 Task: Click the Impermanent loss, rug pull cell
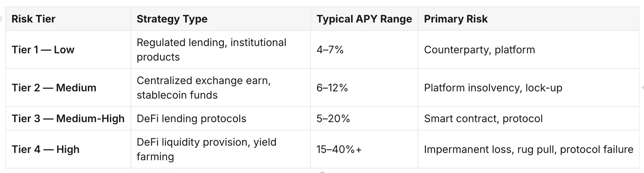click(x=528, y=149)
